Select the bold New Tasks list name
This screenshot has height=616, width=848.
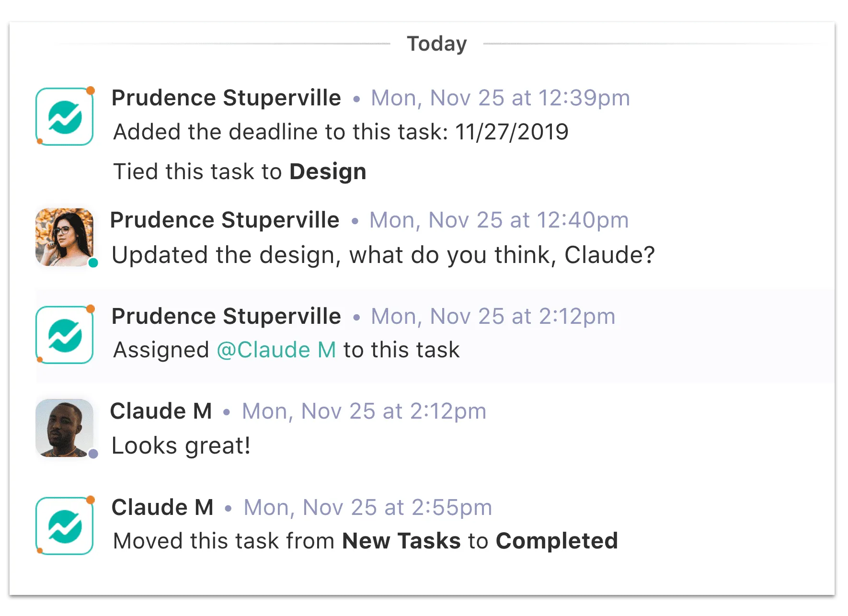click(401, 541)
